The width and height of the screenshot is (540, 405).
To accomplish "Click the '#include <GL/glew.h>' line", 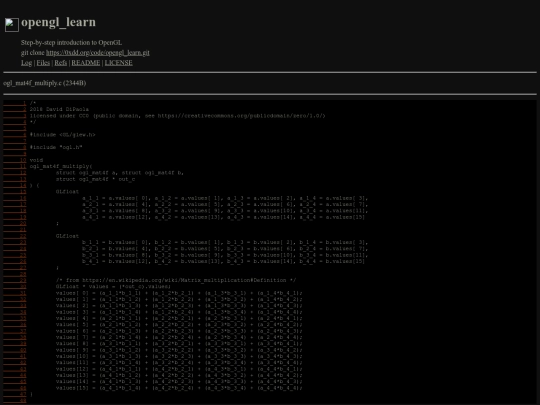I will click(x=62, y=135).
